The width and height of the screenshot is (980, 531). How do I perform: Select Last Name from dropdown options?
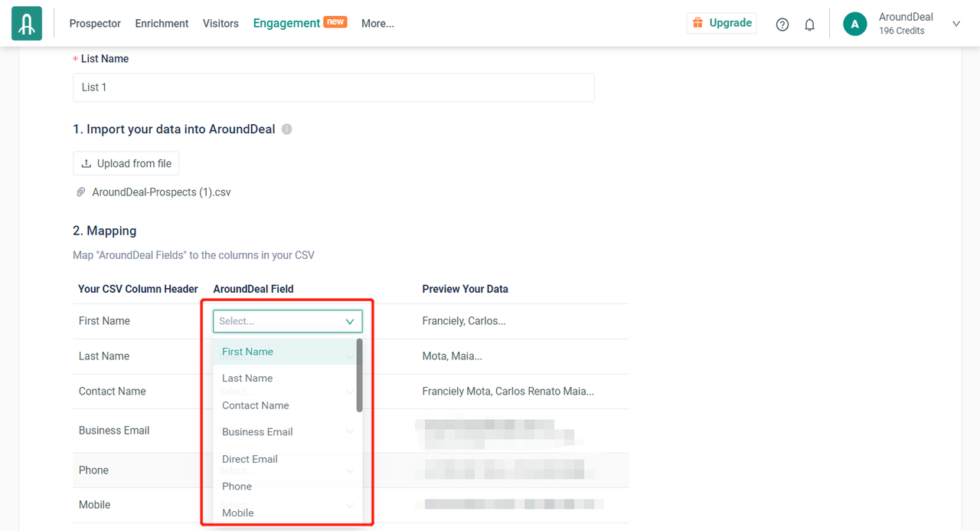tap(247, 379)
